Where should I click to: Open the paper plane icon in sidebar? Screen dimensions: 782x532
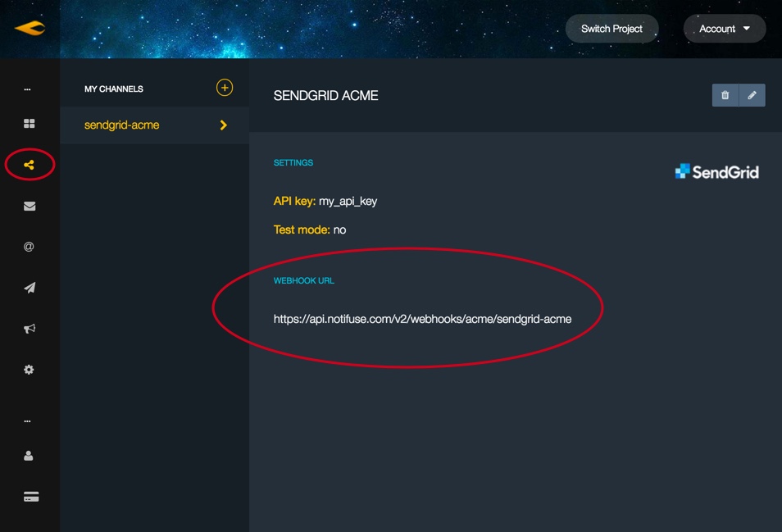[30, 288]
